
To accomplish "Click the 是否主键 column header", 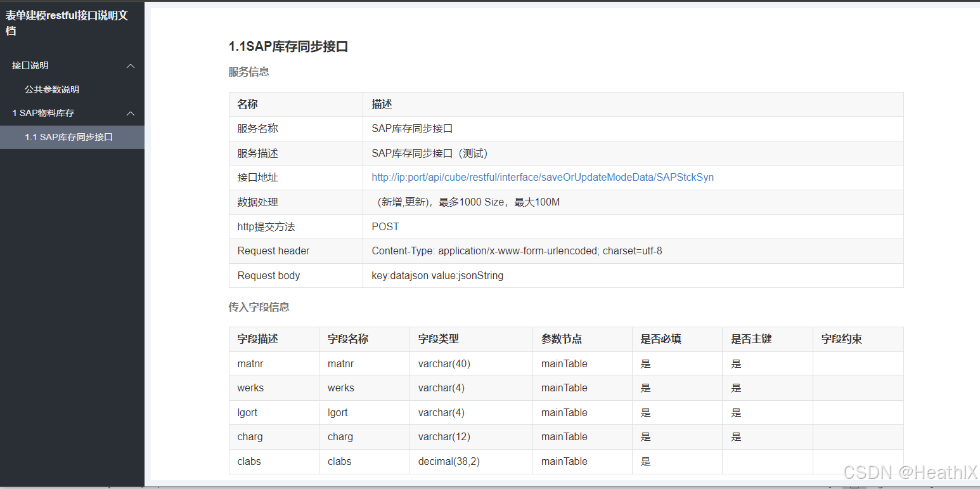I will click(x=768, y=339).
